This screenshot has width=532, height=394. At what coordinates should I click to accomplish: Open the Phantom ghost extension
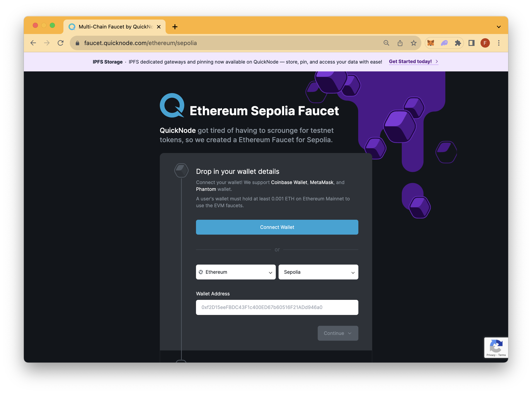(444, 43)
